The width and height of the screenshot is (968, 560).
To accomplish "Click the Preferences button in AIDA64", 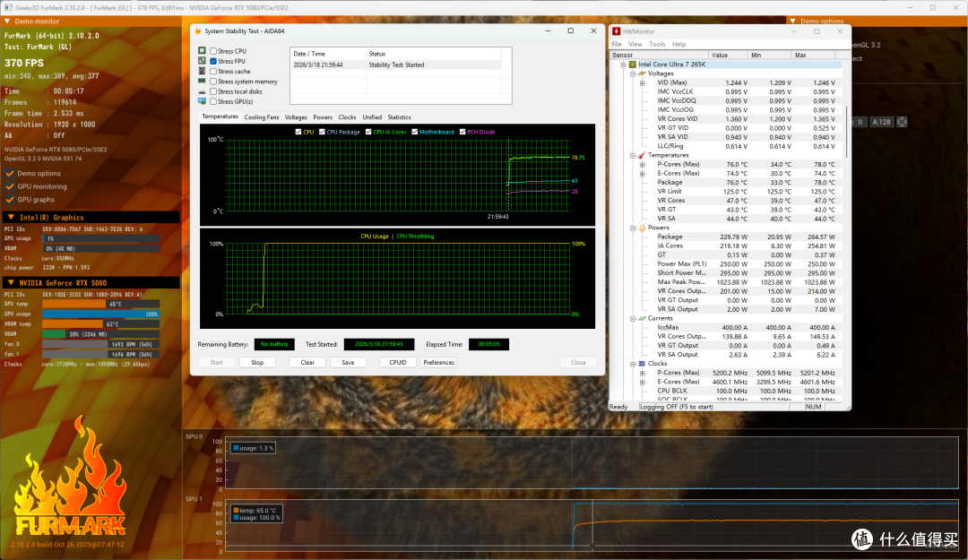I will (438, 362).
